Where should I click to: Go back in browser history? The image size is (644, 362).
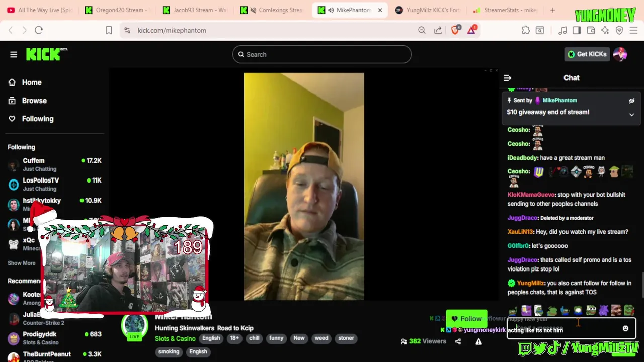[x=11, y=30]
